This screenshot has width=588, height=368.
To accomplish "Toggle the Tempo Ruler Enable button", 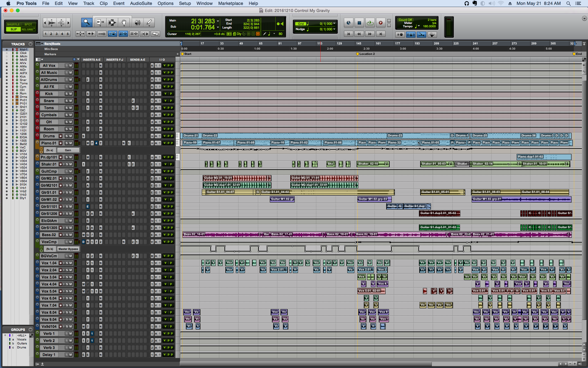I will pos(432,35).
